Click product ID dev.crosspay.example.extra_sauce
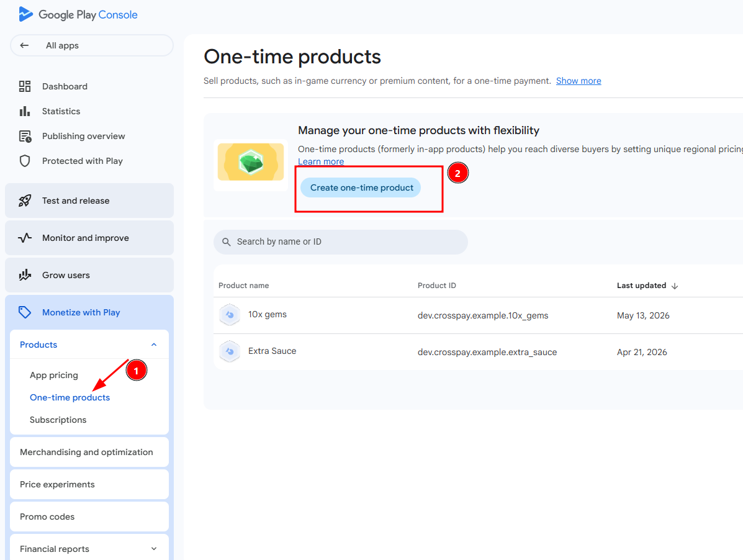Screen dimensions: 743x560 tap(487, 352)
